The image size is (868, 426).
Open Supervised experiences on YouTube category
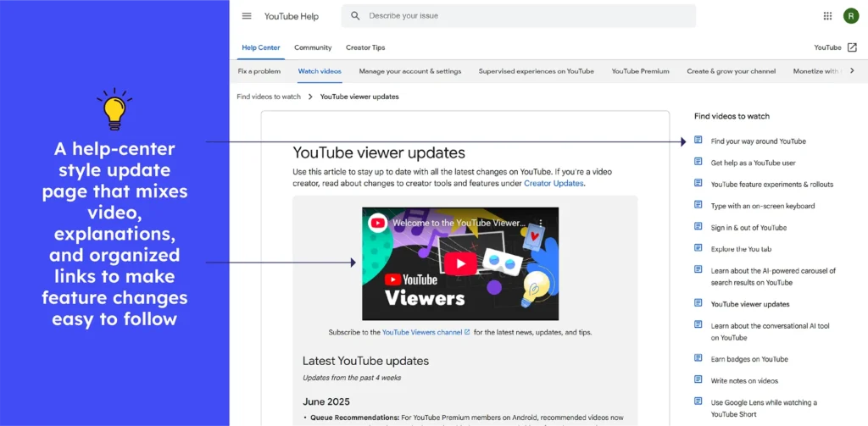tap(536, 71)
